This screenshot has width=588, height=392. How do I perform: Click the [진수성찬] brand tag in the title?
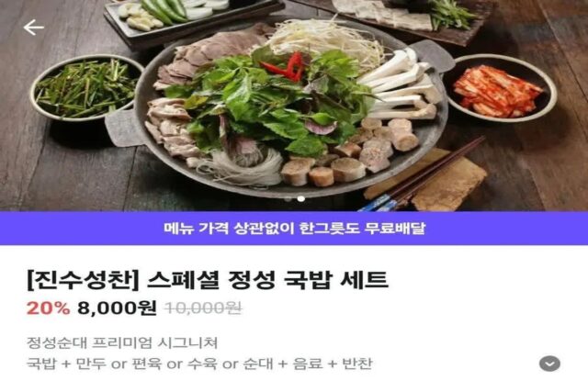(x=83, y=280)
